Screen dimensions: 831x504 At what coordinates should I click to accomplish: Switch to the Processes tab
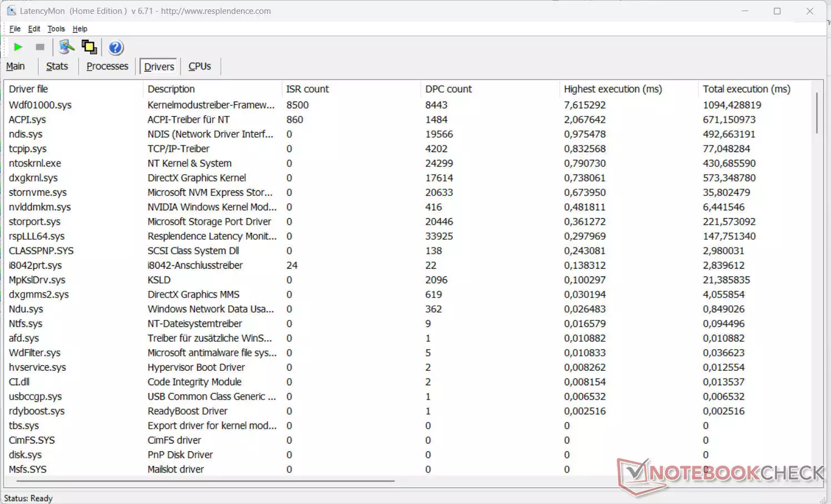[x=107, y=66]
